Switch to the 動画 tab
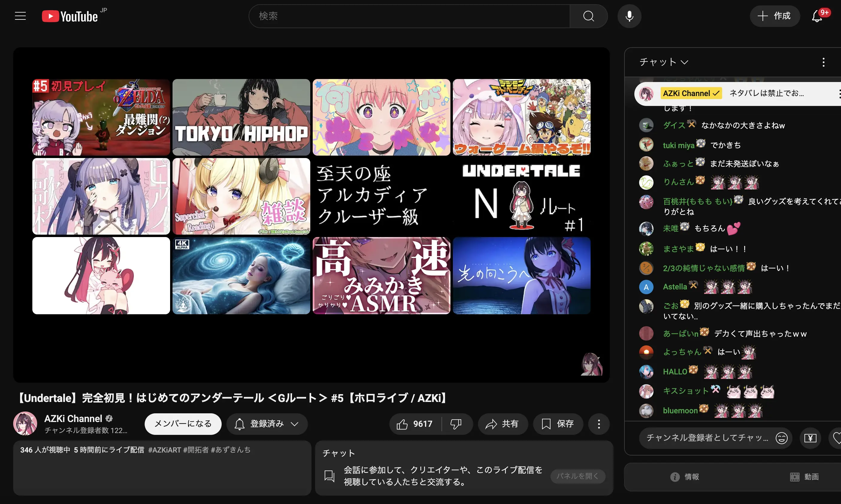Viewport: 841px width, 504px height. click(804, 477)
